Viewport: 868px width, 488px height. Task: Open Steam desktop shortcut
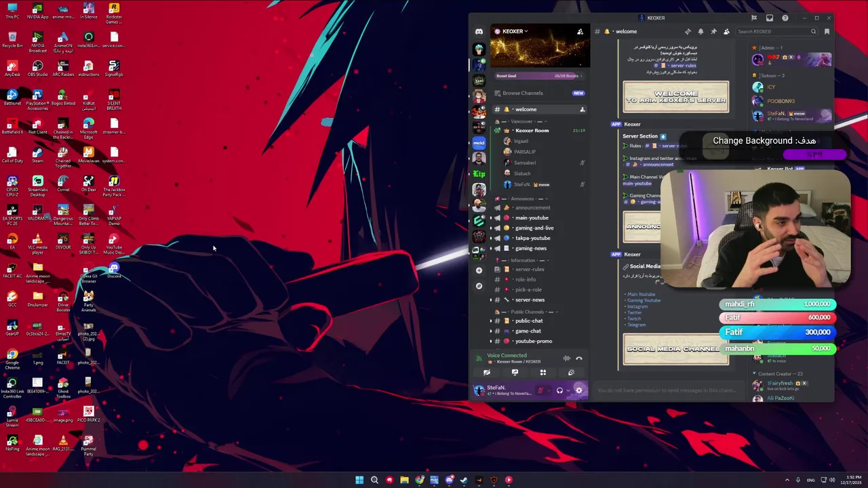tap(38, 155)
